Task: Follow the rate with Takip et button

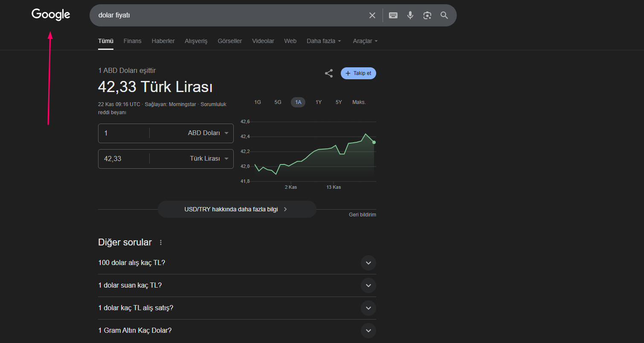Action: pos(358,73)
